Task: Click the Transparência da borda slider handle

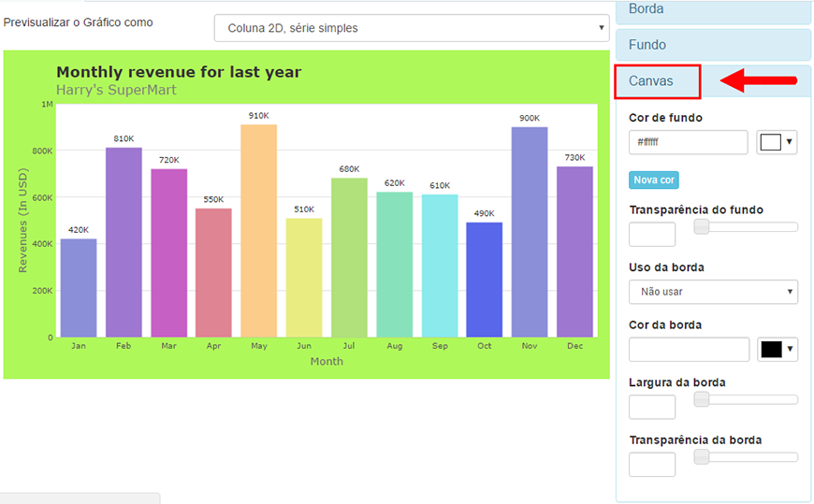Action: point(702,456)
